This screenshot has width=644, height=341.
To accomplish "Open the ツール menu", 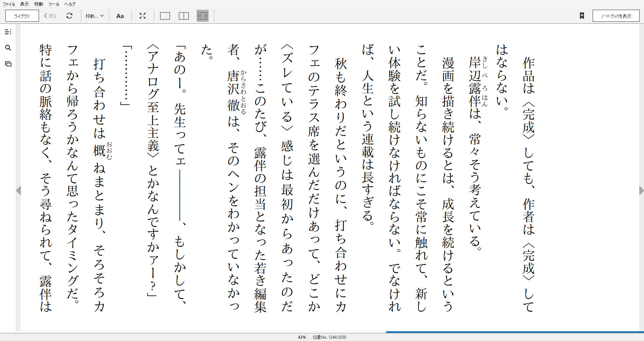I will pyautogui.click(x=53, y=4).
